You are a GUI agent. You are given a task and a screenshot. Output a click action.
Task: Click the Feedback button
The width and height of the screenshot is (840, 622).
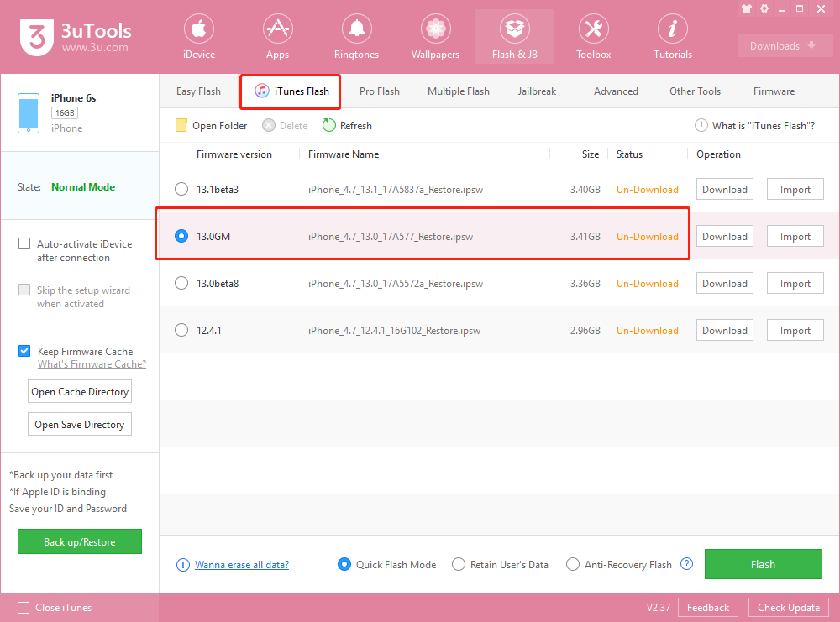pos(707,608)
